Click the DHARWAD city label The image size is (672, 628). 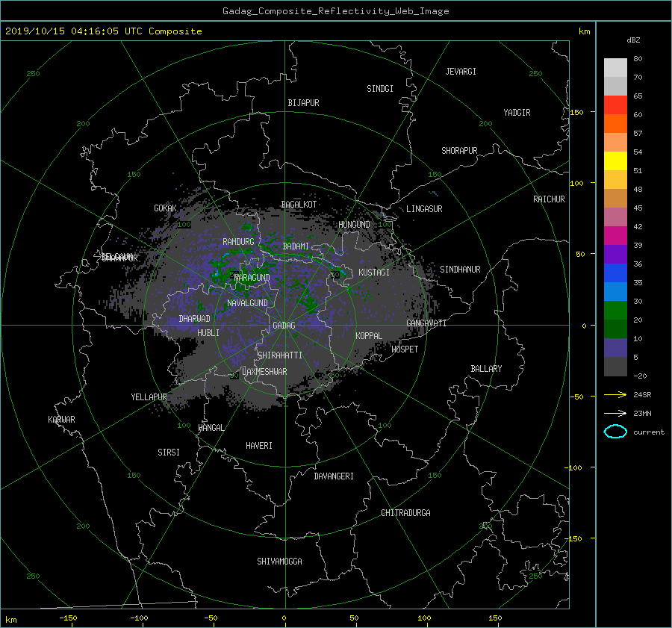(x=195, y=319)
